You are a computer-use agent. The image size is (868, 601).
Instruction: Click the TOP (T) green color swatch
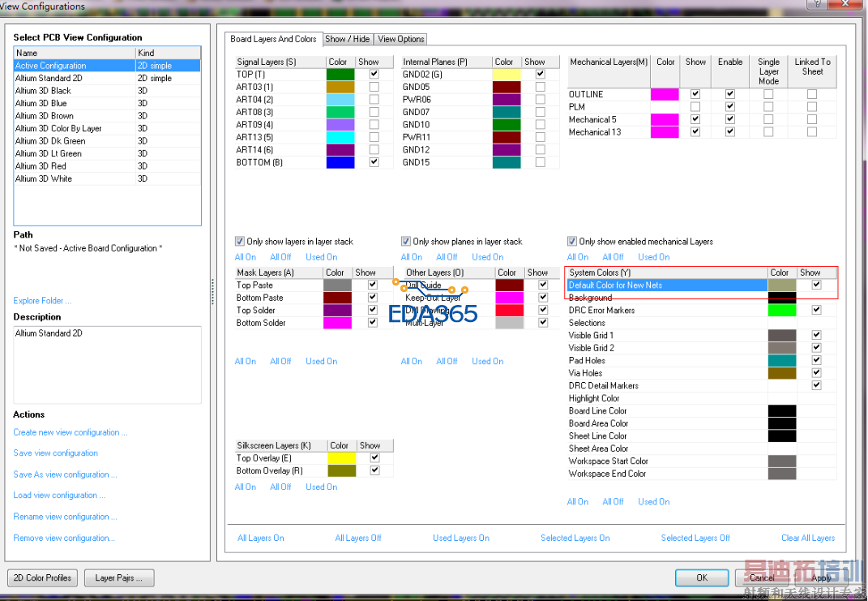340,75
